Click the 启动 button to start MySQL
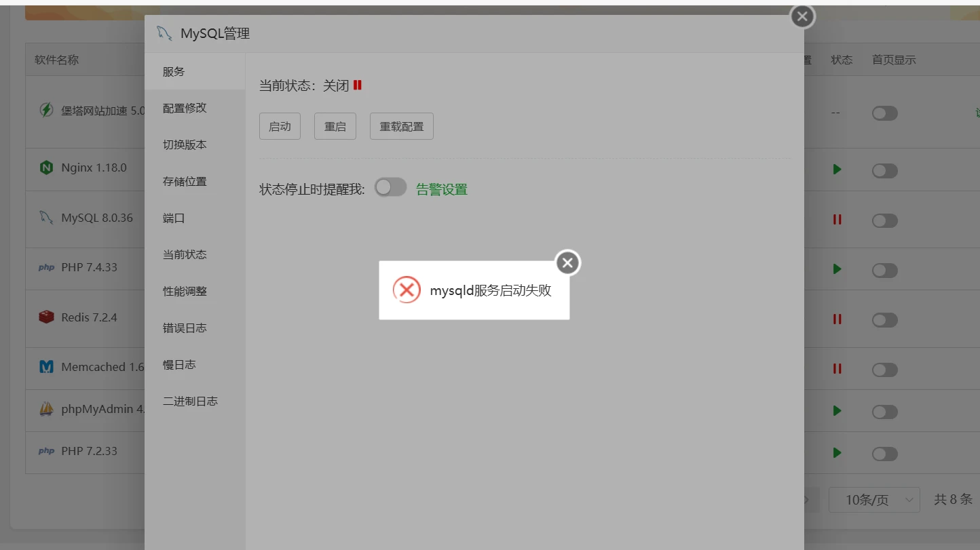Screen dimensions: 980x550 coord(280,127)
